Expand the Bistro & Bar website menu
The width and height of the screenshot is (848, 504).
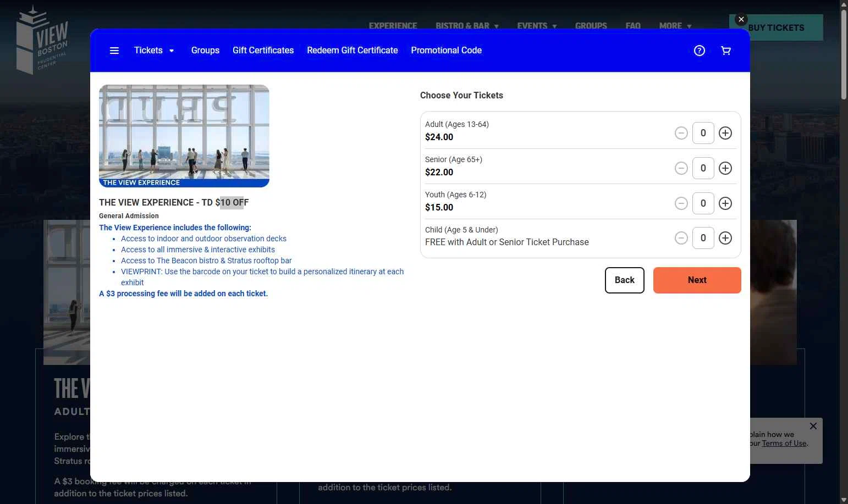pyautogui.click(x=467, y=26)
